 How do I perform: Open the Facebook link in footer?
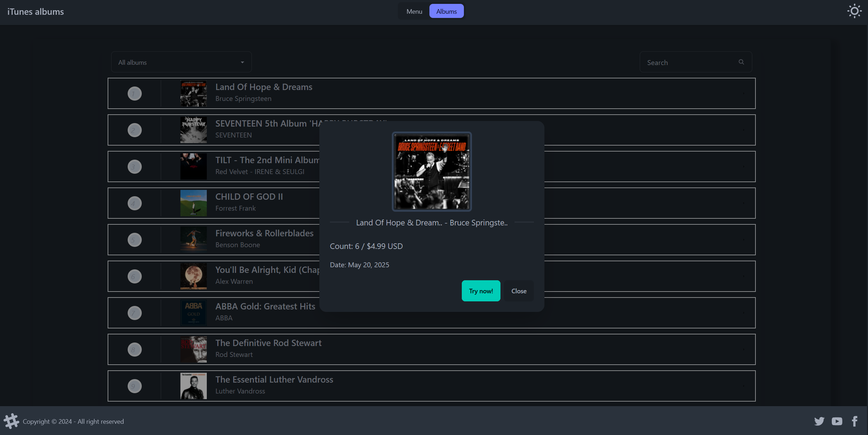855,421
